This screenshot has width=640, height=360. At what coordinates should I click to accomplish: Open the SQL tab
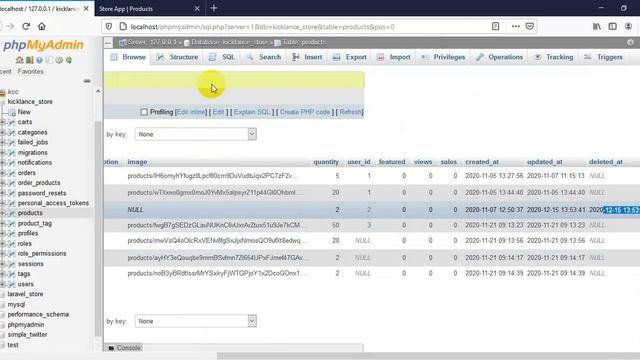[x=222, y=57]
